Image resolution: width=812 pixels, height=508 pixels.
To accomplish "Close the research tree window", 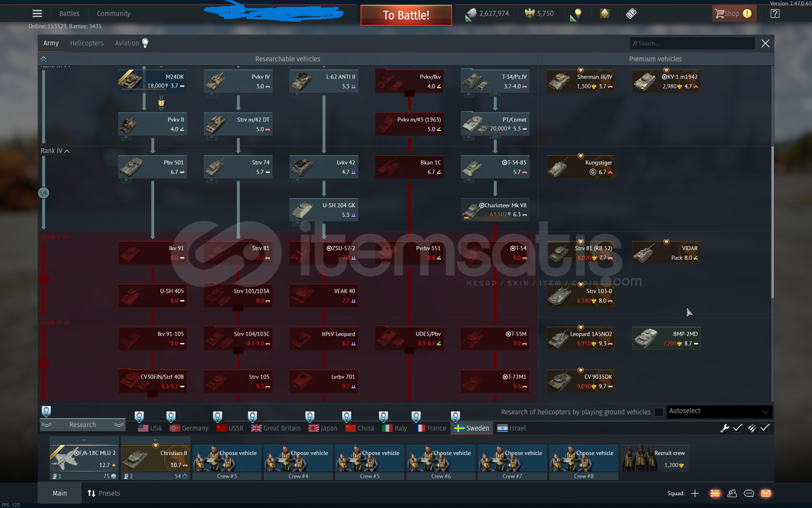I will pyautogui.click(x=765, y=43).
